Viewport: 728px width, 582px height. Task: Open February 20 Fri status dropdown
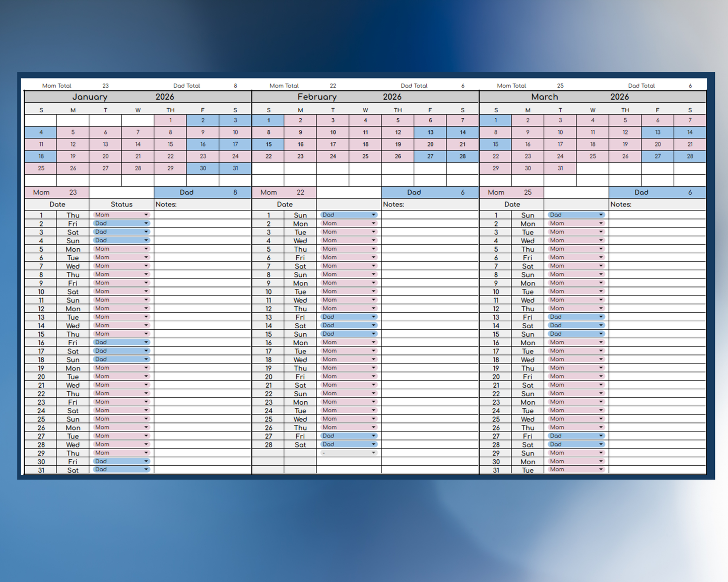pyautogui.click(x=349, y=377)
